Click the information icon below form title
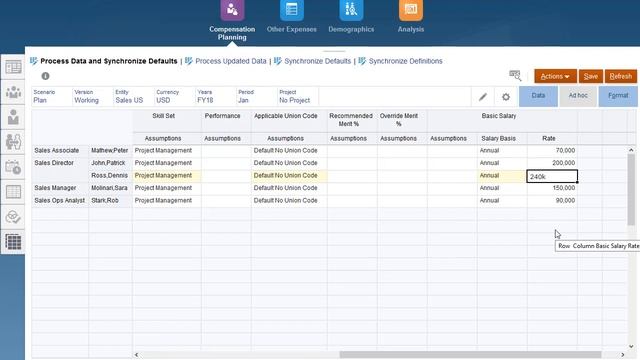 coord(45,76)
